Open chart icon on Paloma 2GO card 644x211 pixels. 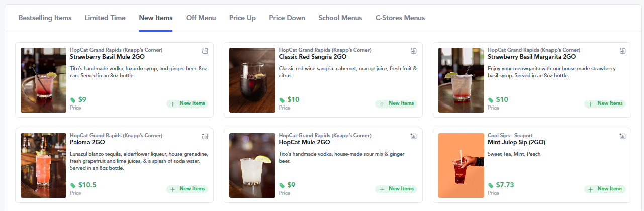tap(205, 136)
